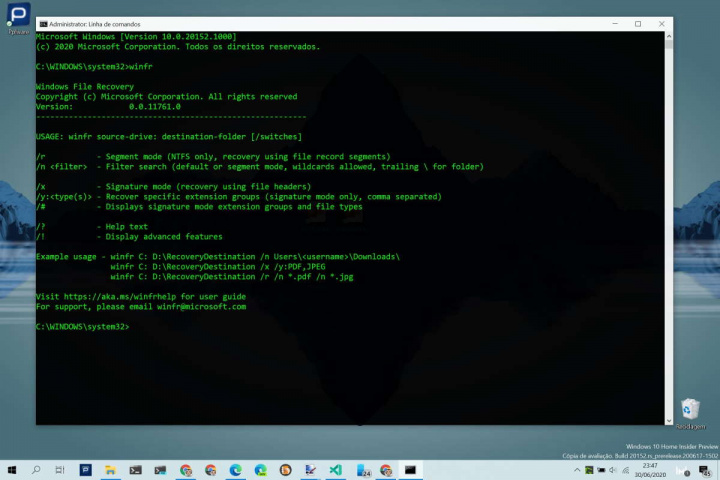Open Task View from the taskbar
This screenshot has width=720, height=480.
(61, 469)
